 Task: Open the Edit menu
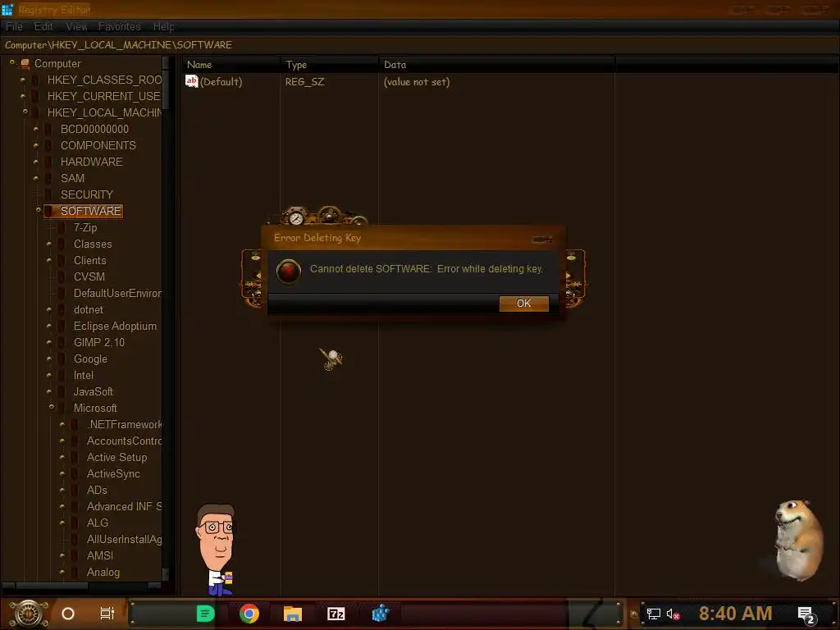click(x=43, y=26)
